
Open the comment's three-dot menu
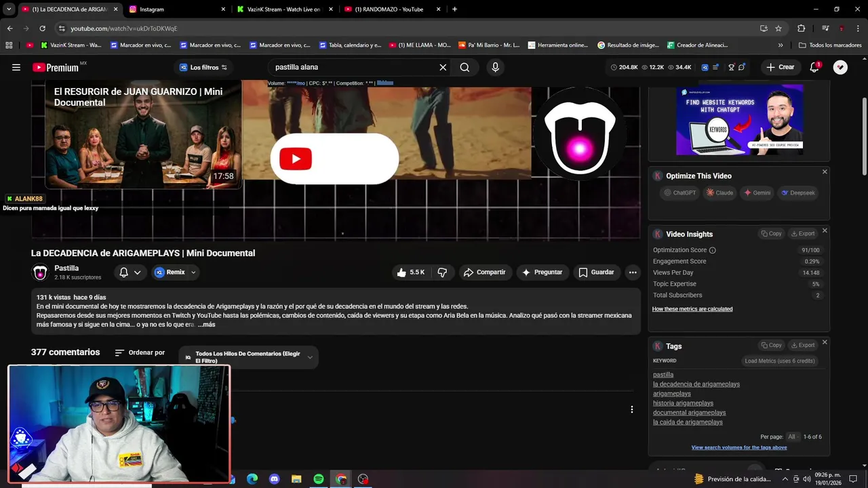(x=631, y=409)
